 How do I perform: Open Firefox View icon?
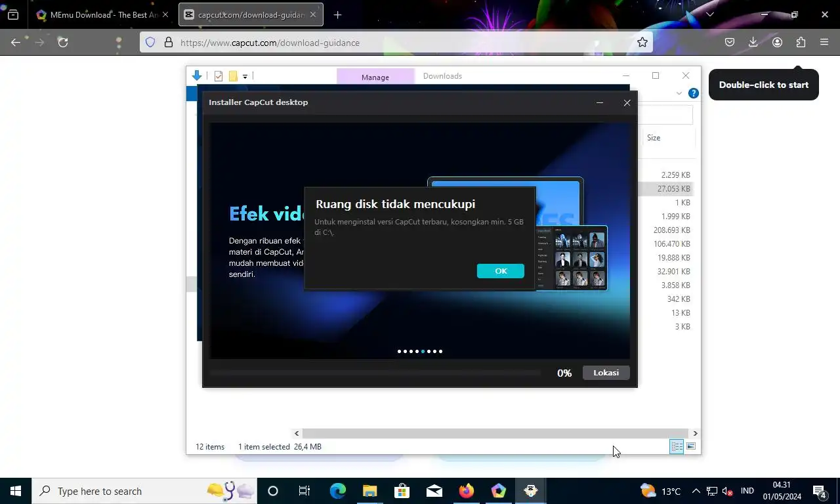13,14
